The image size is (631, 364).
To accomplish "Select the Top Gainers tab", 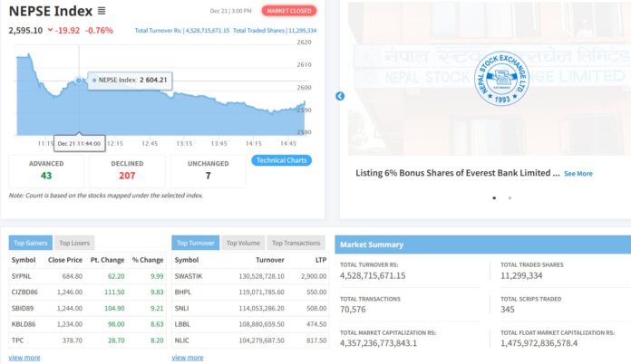I will [x=31, y=243].
